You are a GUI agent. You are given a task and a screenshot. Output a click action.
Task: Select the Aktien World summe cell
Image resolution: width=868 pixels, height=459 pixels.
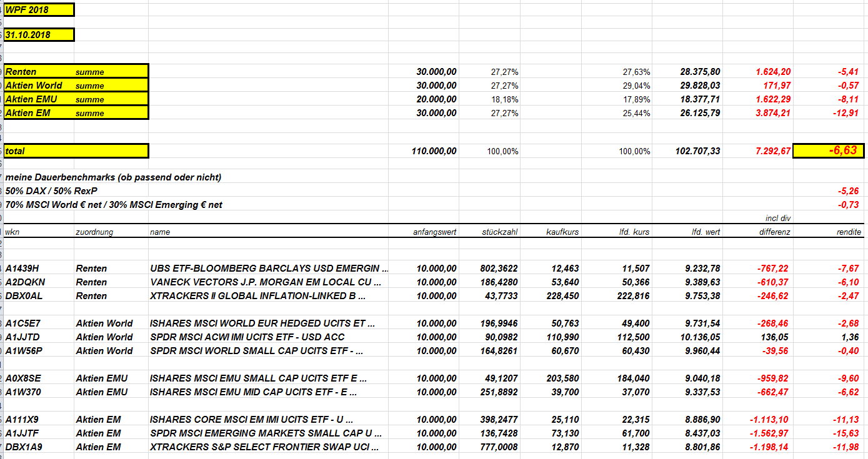coord(76,85)
